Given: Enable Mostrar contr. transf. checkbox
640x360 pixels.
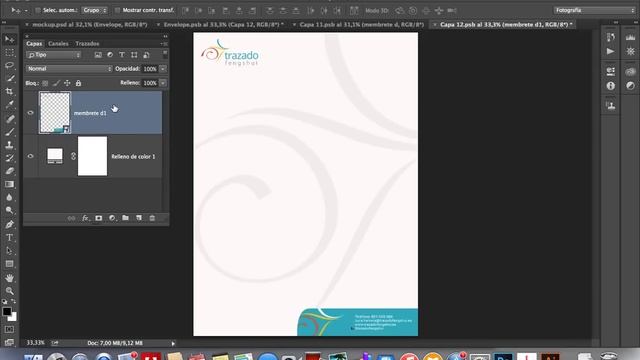Looking at the screenshot, I should [x=117, y=10].
